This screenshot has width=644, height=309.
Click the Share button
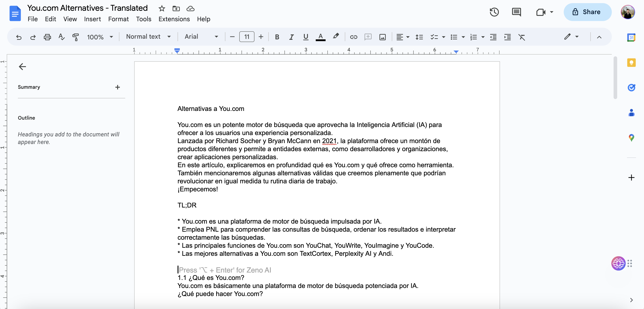[587, 12]
